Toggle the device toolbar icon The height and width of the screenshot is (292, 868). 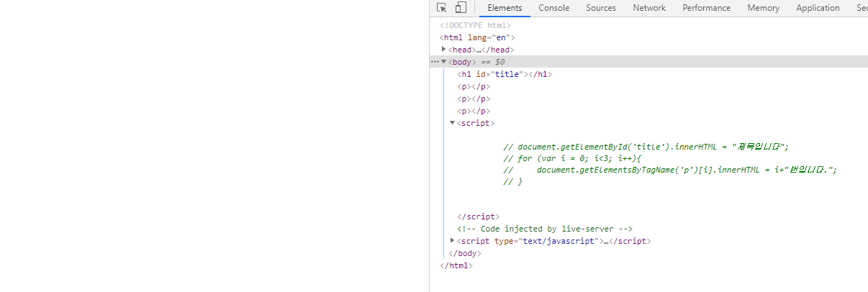(461, 8)
